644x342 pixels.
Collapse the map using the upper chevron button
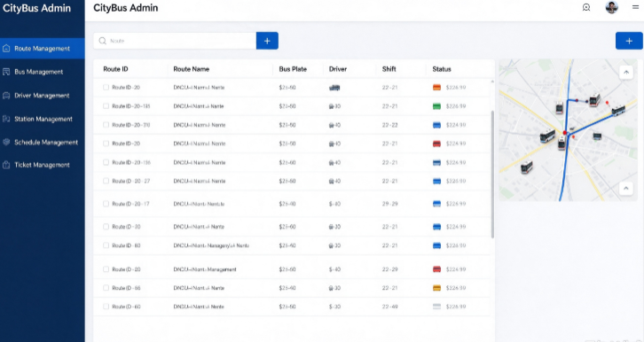point(626,73)
